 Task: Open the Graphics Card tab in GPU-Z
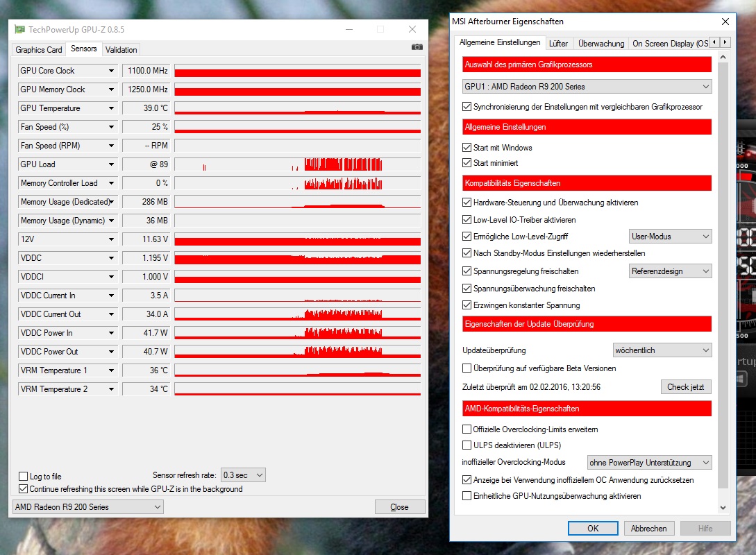tap(39, 50)
